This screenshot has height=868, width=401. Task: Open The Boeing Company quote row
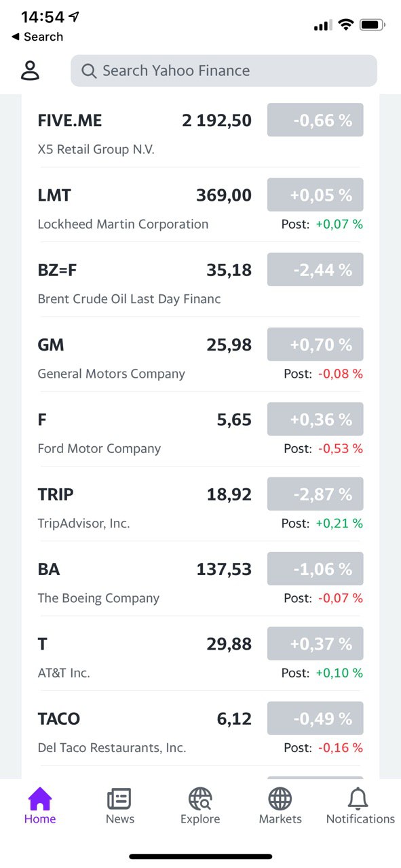[200, 583]
